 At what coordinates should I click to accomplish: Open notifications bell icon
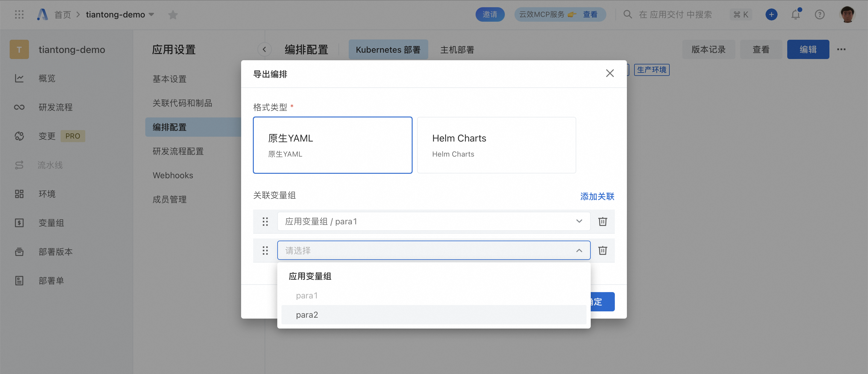(796, 14)
